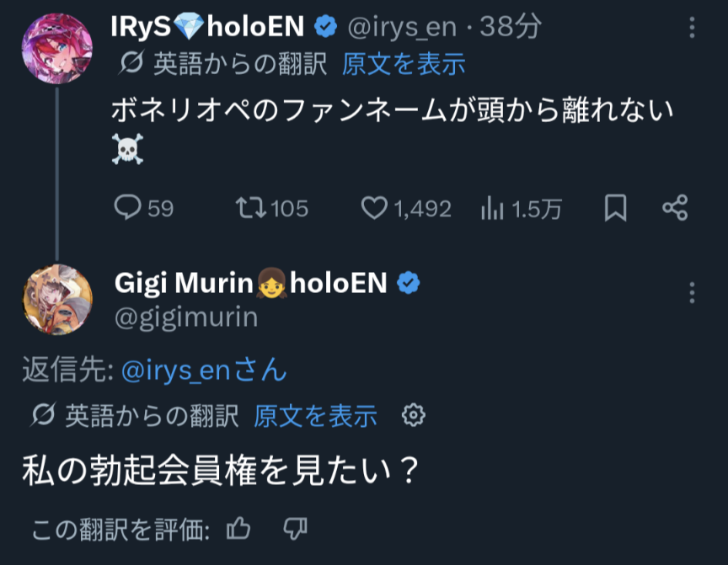Show original text of Gigi Murin's reply
Viewport: 728px width, 565px height.
coord(315,415)
